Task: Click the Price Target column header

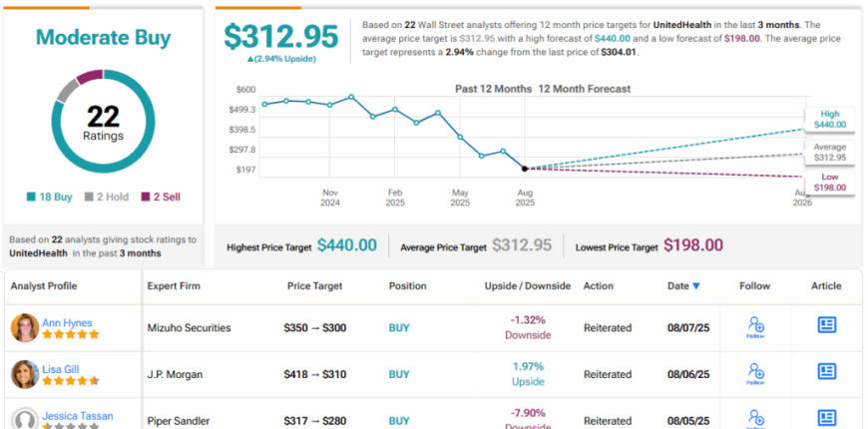Action: [x=314, y=286]
